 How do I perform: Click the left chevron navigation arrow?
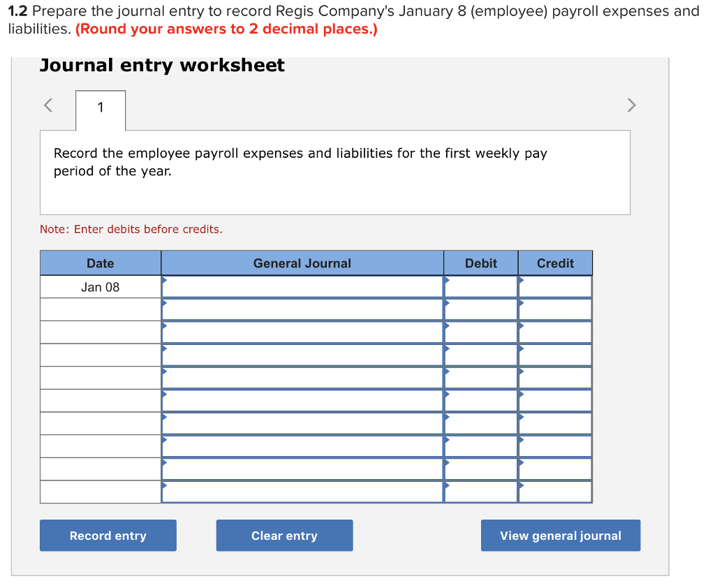click(x=47, y=105)
